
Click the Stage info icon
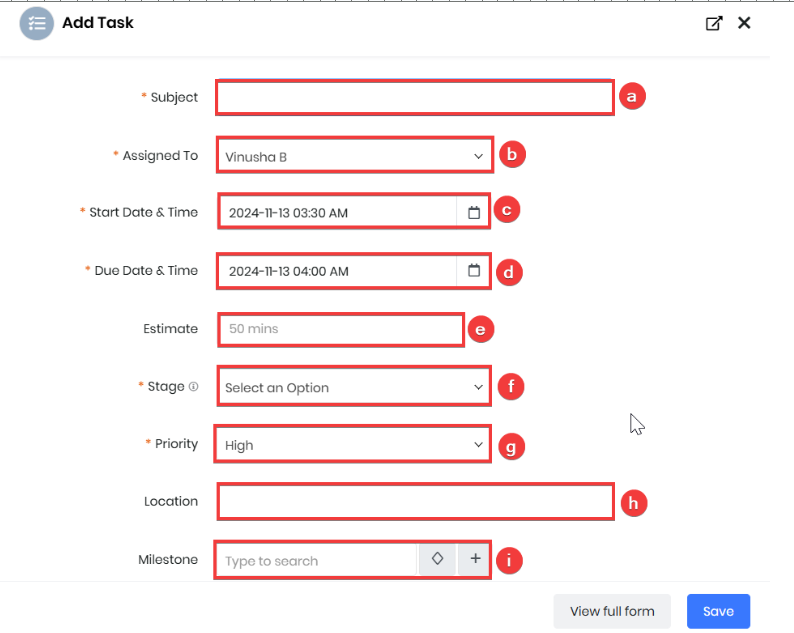[x=193, y=386]
